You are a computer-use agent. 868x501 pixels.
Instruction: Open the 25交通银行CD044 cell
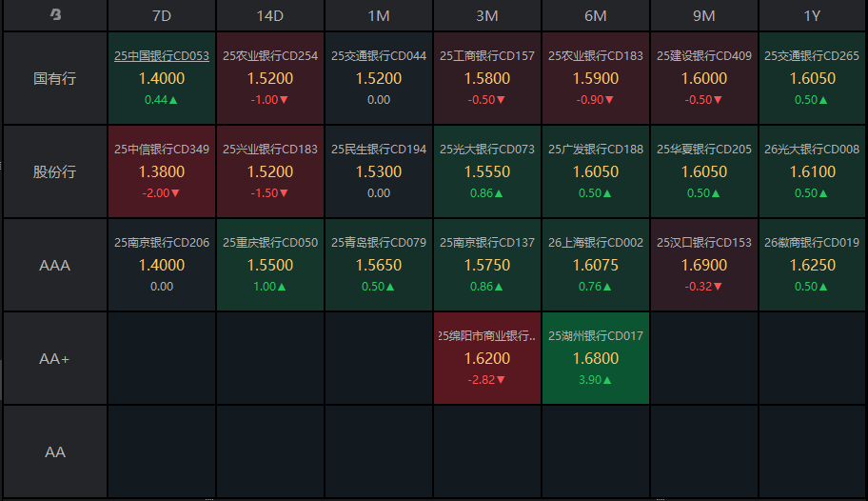(x=379, y=78)
